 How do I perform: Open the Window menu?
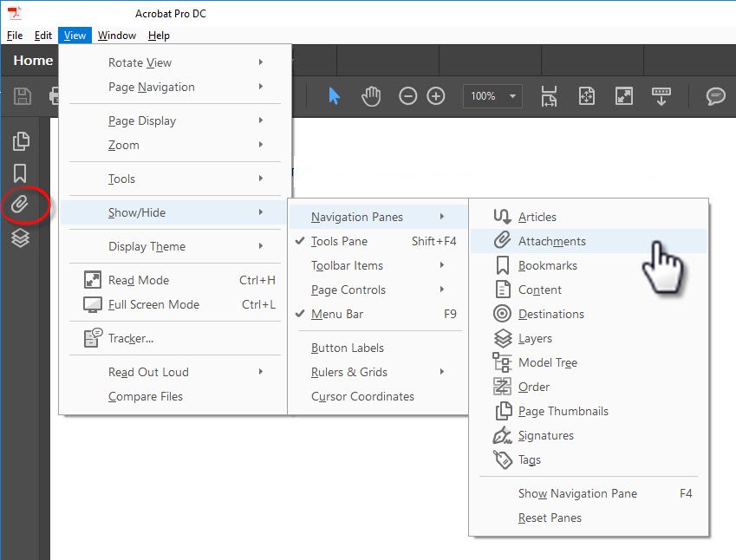click(117, 36)
